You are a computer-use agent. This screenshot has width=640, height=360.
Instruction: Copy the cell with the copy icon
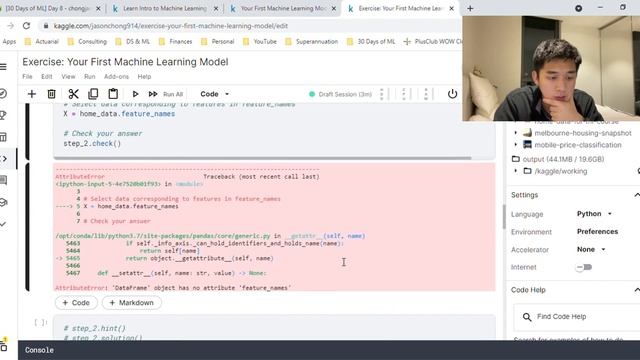(x=93, y=94)
